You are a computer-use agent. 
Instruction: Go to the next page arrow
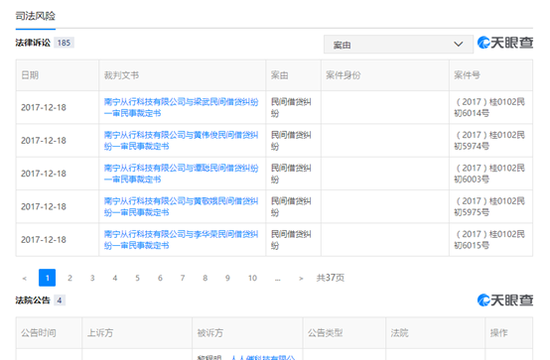click(x=301, y=278)
